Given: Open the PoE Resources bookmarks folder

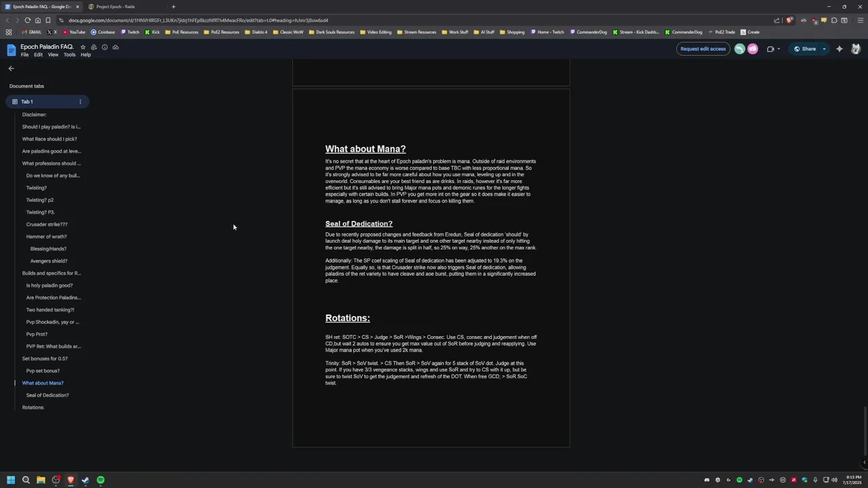Looking at the screenshot, I should coord(182,32).
